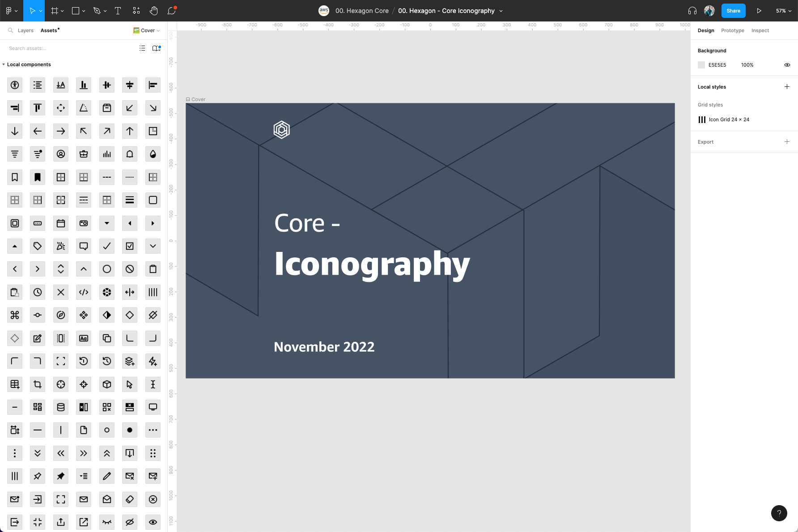
Task: Open the team library book icon
Action: [156, 48]
